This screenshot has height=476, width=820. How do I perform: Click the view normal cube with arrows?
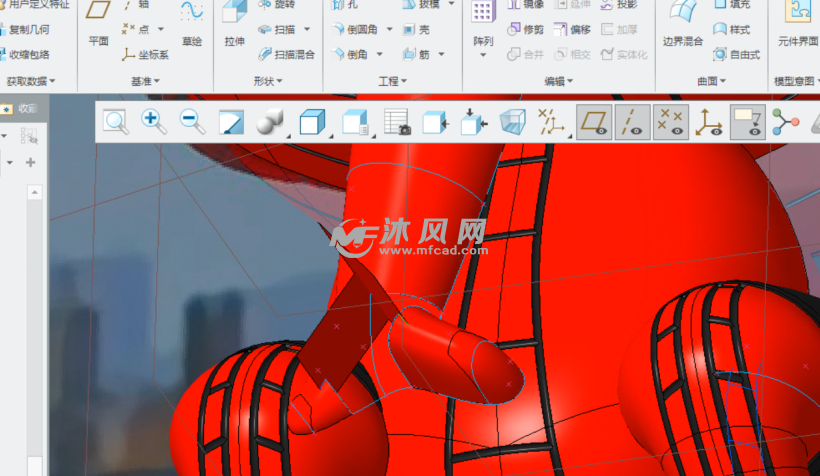click(474, 122)
